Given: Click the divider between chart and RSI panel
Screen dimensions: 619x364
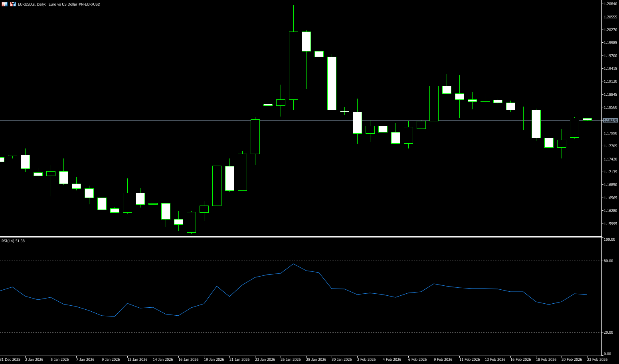Looking at the screenshot, I should click(299, 237).
